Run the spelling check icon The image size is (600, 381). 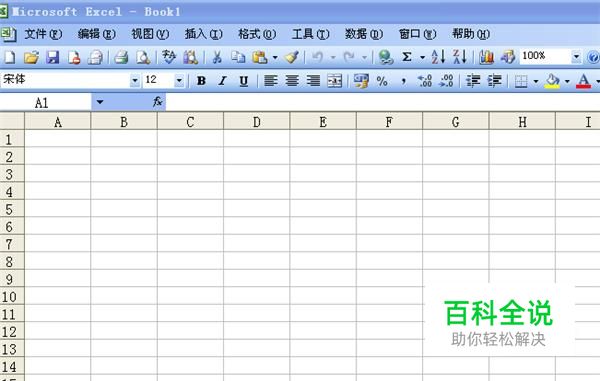coord(168,57)
